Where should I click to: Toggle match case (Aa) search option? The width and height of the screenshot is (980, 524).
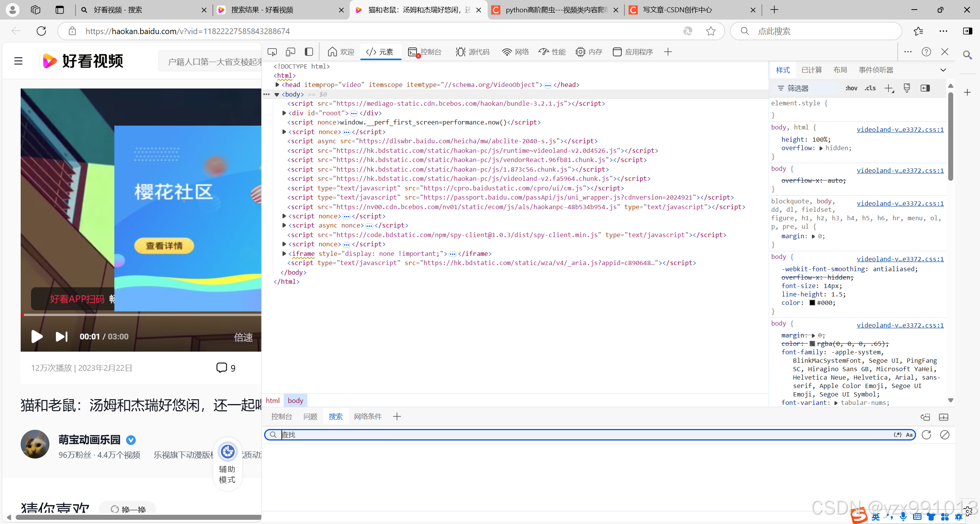tap(910, 435)
